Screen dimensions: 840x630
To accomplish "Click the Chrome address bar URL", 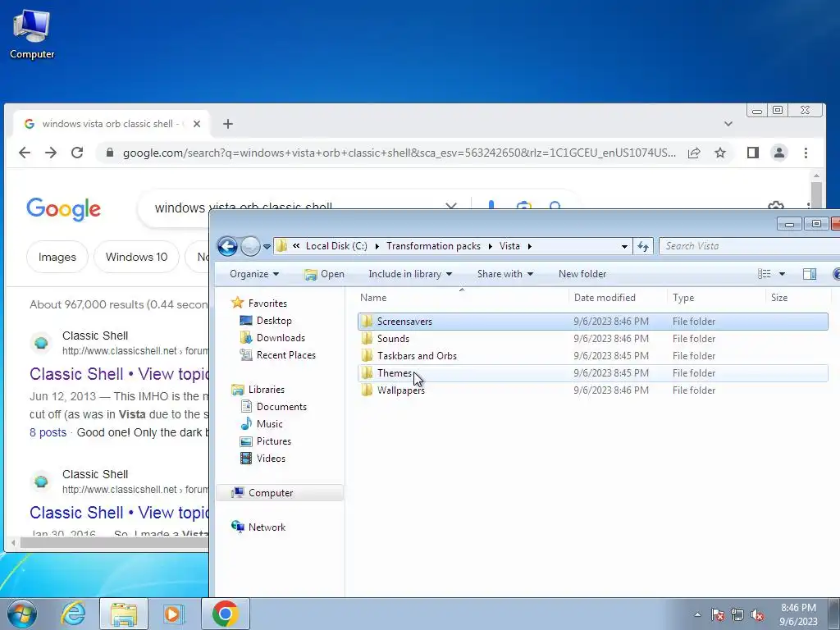I will (x=399, y=153).
